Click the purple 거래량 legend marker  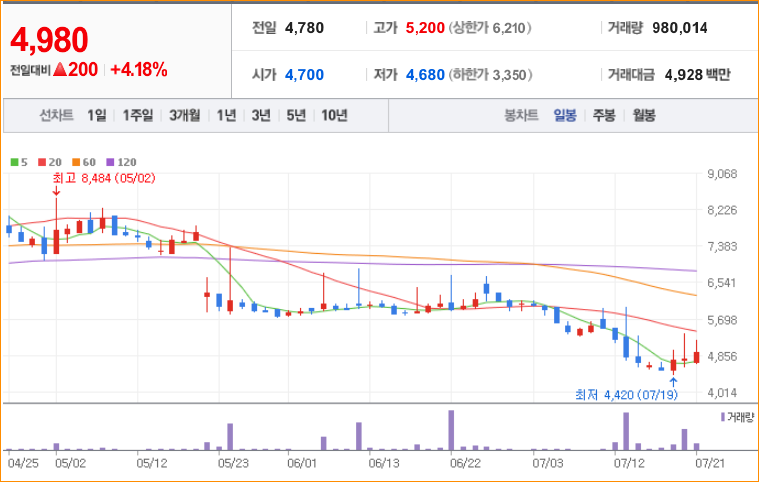[x=723, y=417]
